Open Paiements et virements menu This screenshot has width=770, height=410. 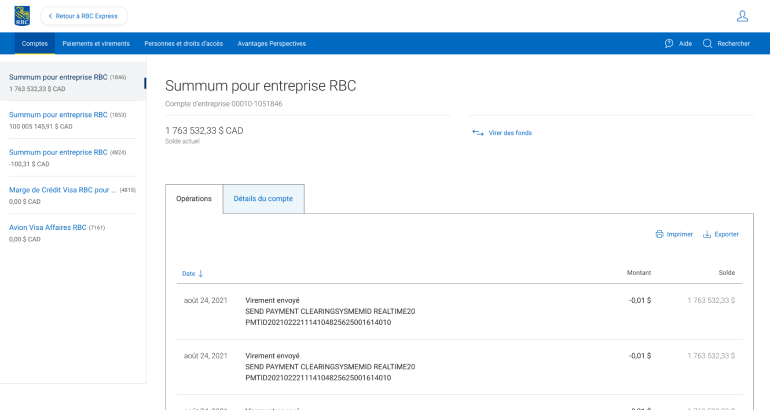pyautogui.click(x=96, y=44)
